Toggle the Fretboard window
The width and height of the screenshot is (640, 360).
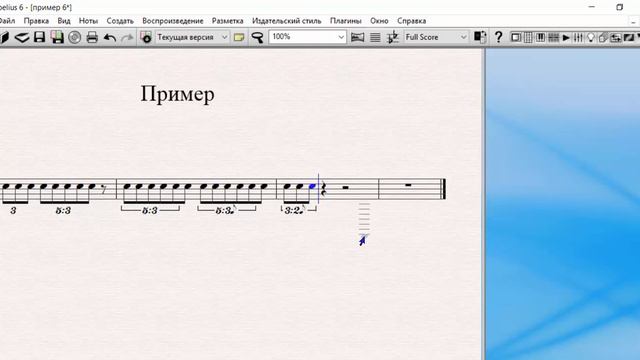coord(553,38)
